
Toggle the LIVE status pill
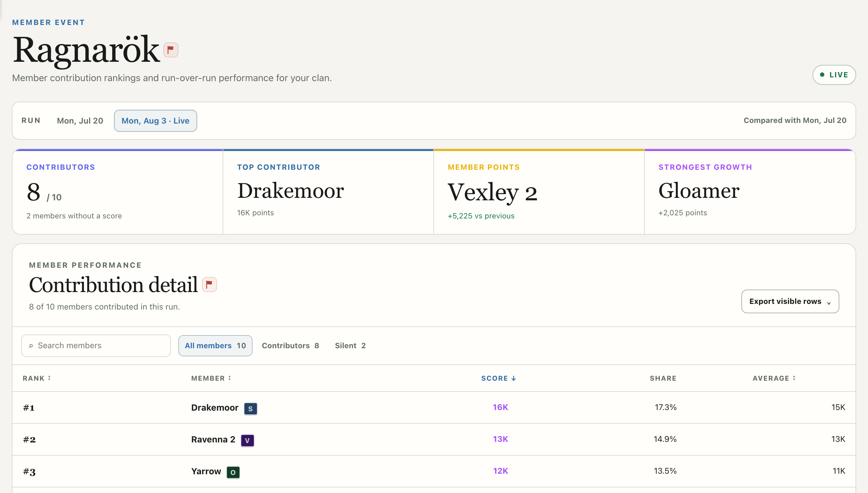click(x=834, y=75)
